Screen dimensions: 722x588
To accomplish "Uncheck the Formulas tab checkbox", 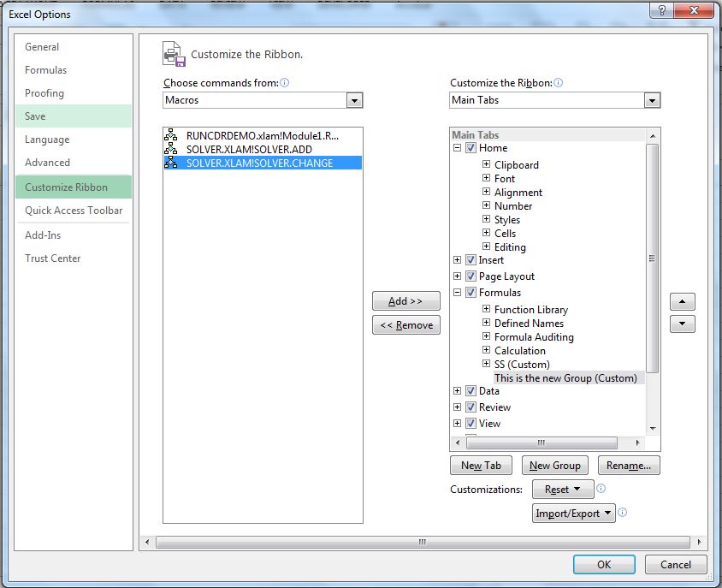I will tap(470, 292).
